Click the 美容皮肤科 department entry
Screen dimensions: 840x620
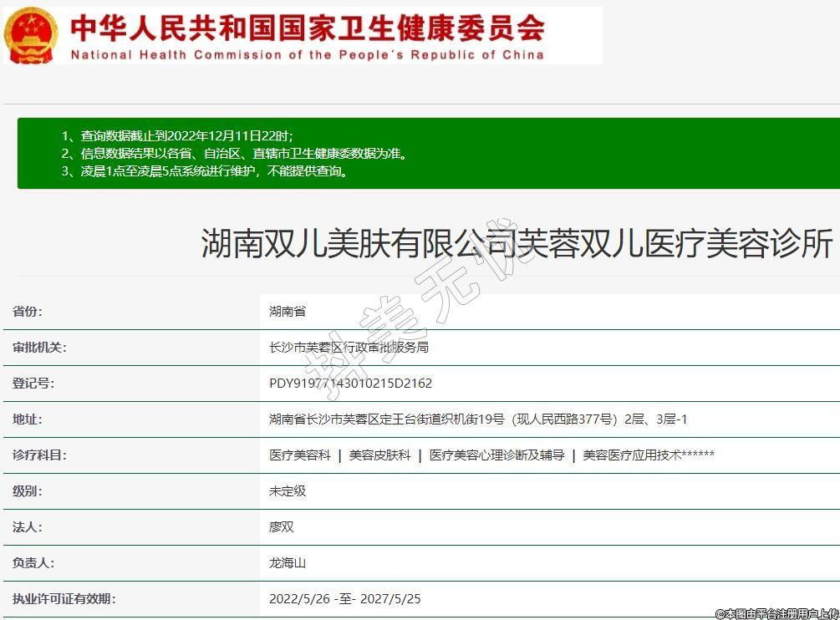380,455
